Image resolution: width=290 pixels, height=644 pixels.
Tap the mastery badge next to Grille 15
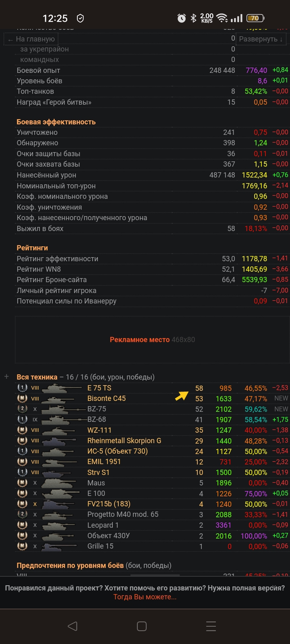click(x=22, y=546)
